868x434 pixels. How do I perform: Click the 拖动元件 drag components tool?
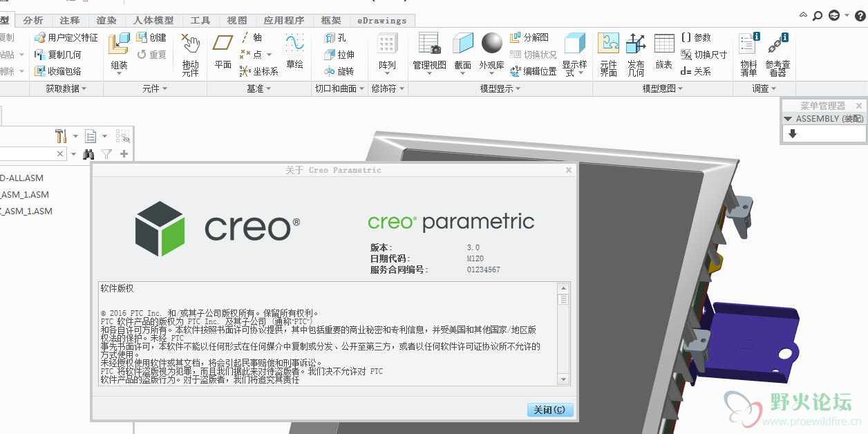(x=190, y=54)
